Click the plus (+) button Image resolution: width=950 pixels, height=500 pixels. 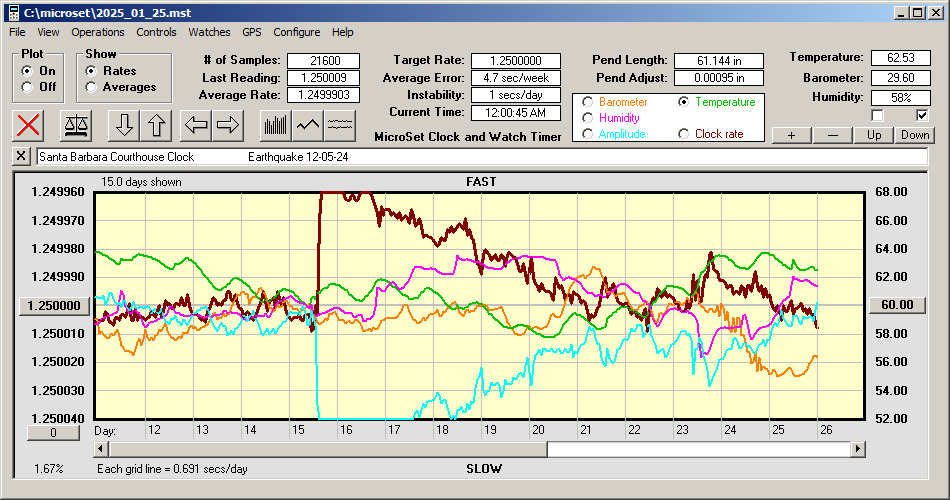(791, 135)
